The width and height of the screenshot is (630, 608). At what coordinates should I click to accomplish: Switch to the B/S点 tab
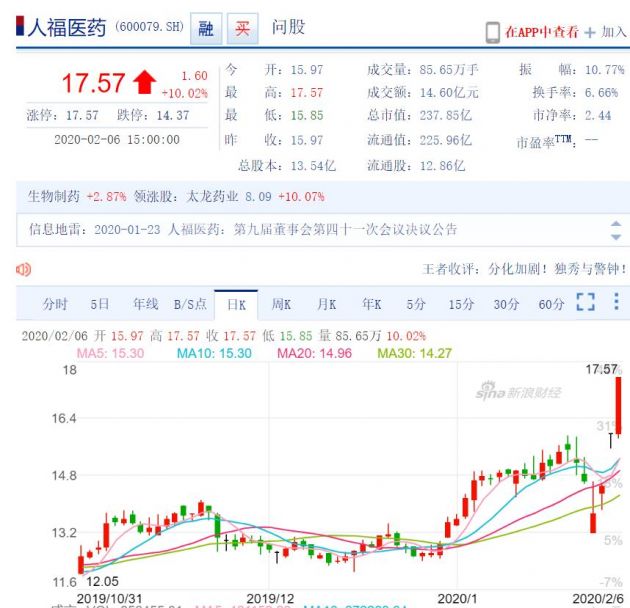click(190, 304)
